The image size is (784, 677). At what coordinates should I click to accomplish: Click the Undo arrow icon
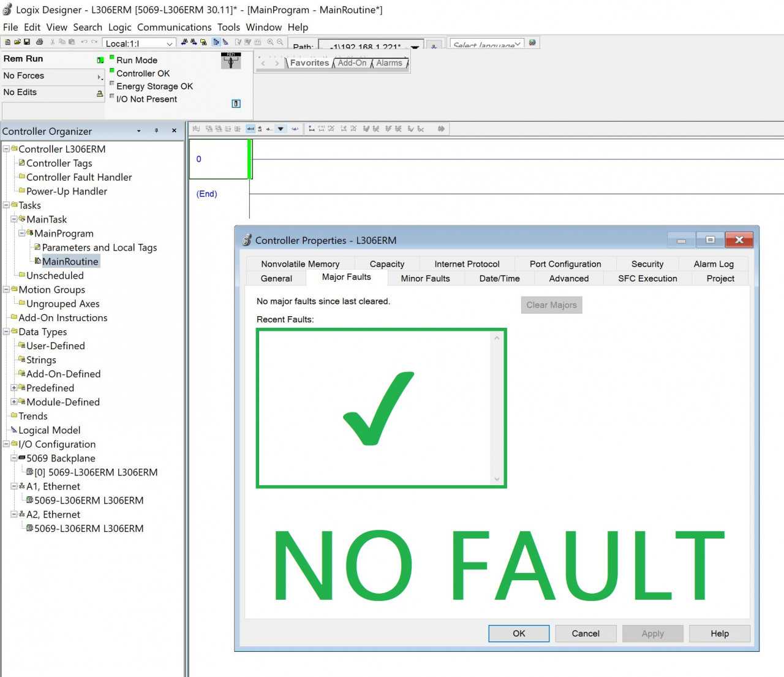point(84,42)
